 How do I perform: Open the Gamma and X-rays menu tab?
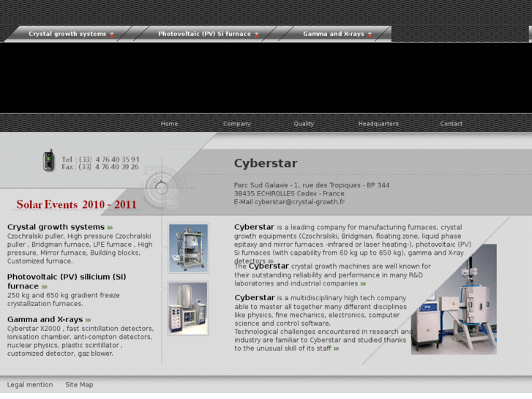tap(334, 34)
